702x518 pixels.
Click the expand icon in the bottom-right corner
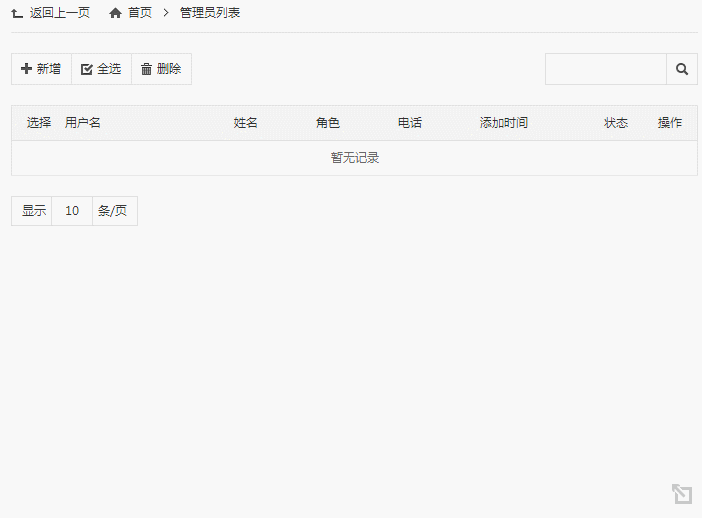tap(682, 494)
